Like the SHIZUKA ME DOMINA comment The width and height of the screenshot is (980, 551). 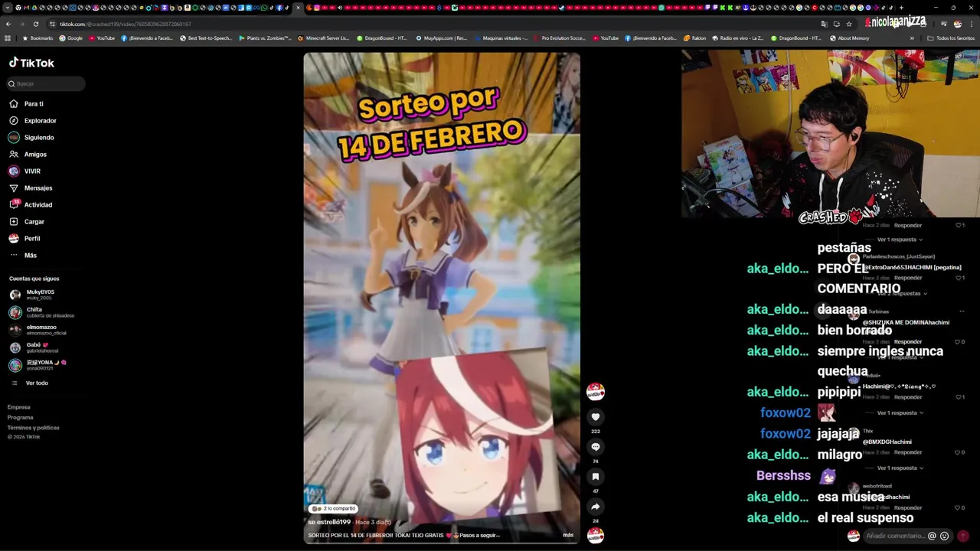pos(959,342)
